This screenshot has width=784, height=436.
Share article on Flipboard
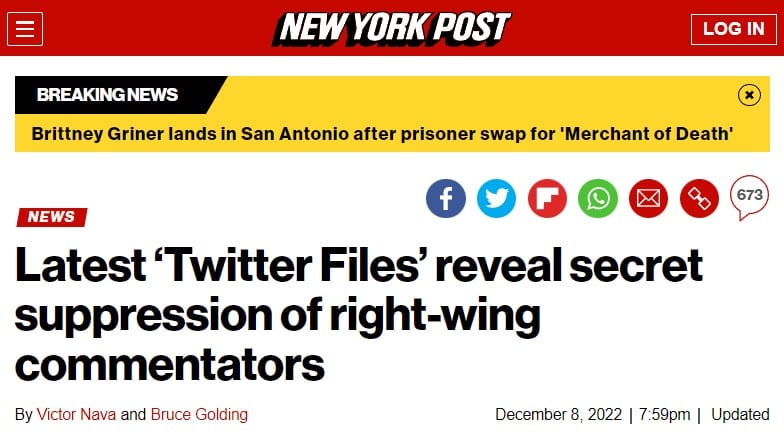547,198
